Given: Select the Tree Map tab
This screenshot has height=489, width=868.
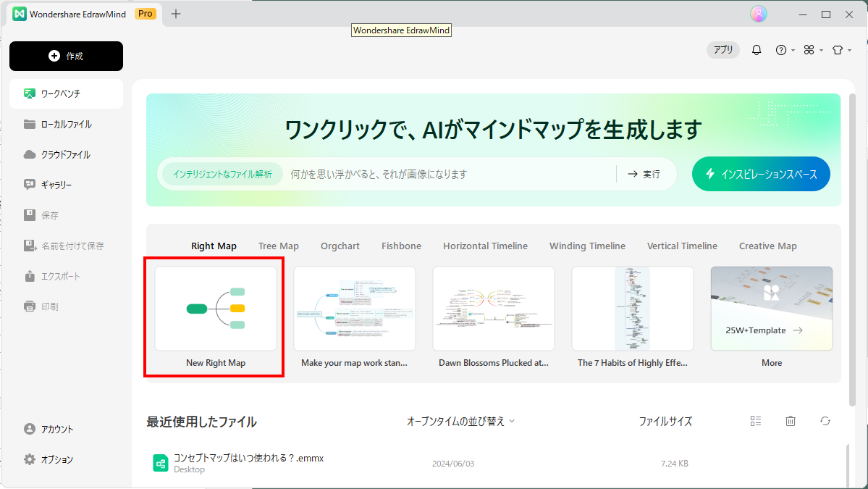Looking at the screenshot, I should [279, 246].
